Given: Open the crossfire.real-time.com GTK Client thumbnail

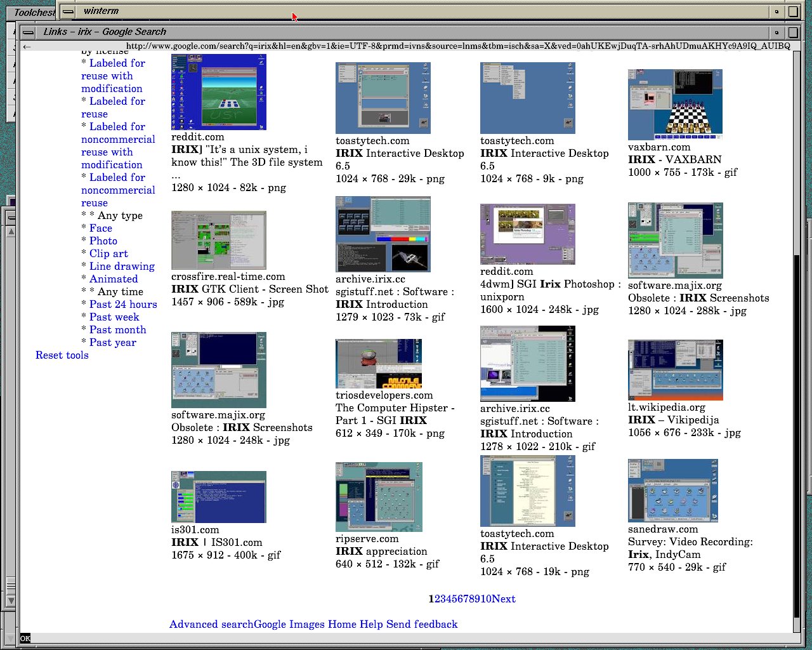Looking at the screenshot, I should point(218,241).
